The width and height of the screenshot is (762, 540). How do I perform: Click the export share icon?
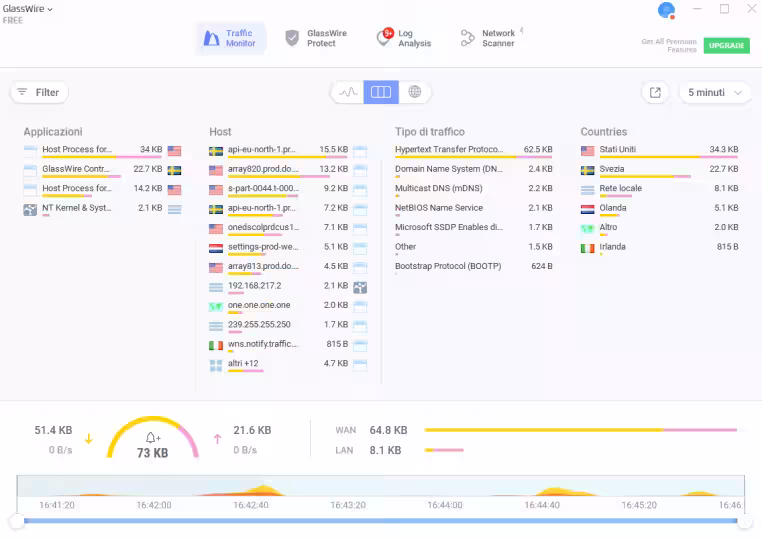click(655, 92)
